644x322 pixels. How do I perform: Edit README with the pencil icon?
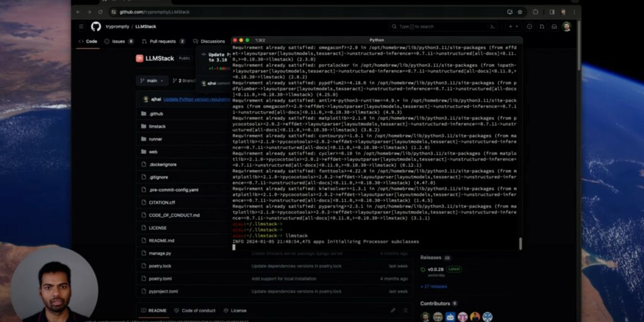[393, 311]
